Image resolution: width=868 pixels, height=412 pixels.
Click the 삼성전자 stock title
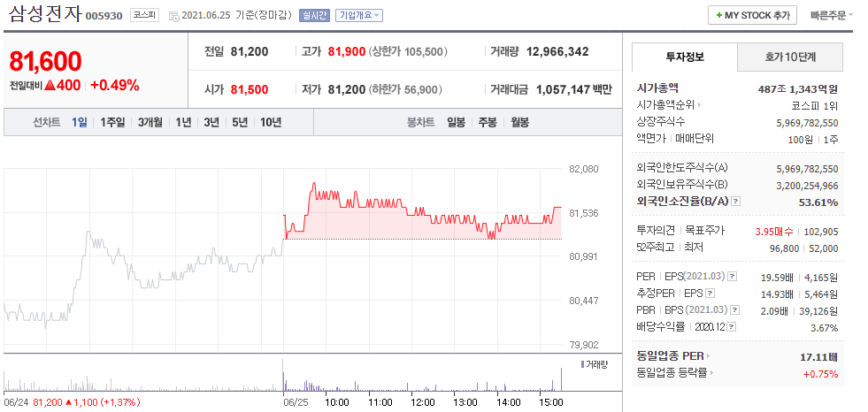(45, 14)
